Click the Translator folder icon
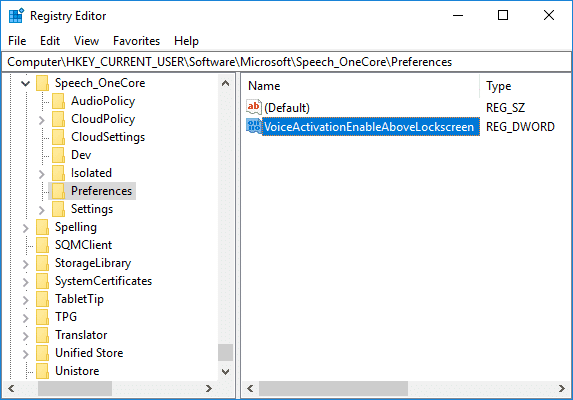 pyautogui.click(x=42, y=335)
